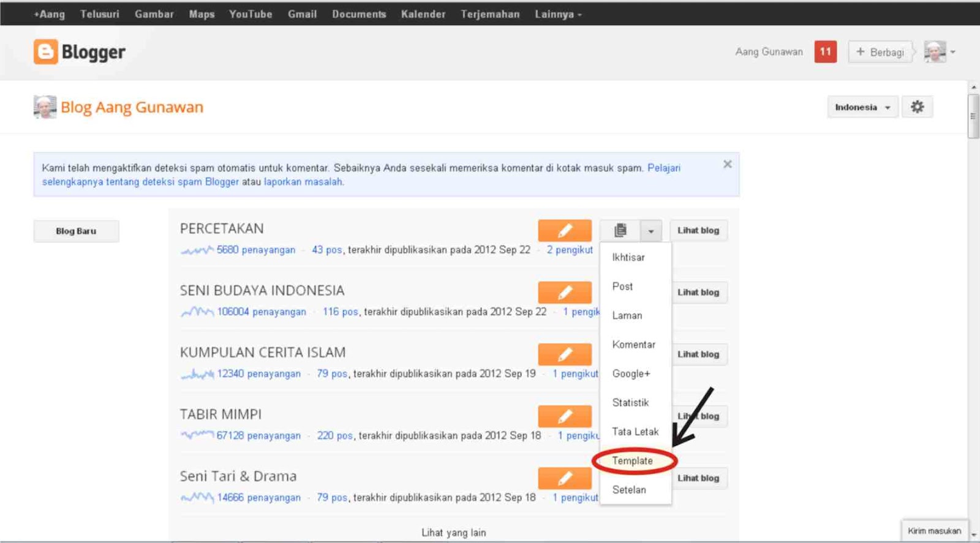Viewport: 980px width, 543px height.
Task: Open account dropdown arrow beside avatar
Action: point(952,52)
